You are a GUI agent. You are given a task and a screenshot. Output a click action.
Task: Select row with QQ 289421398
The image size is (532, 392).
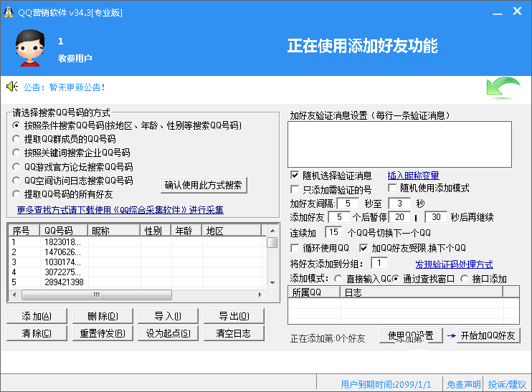click(137, 282)
